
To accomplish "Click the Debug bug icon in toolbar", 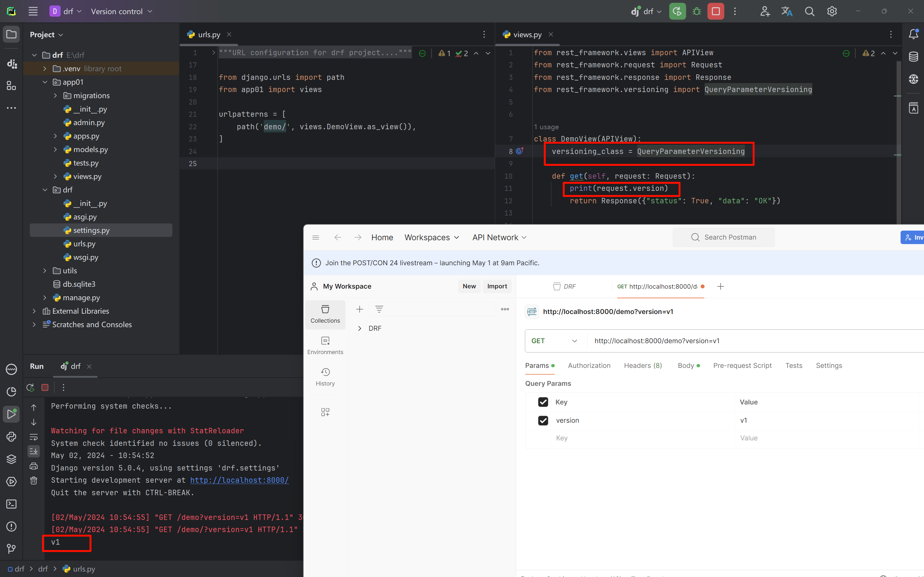I will click(697, 12).
